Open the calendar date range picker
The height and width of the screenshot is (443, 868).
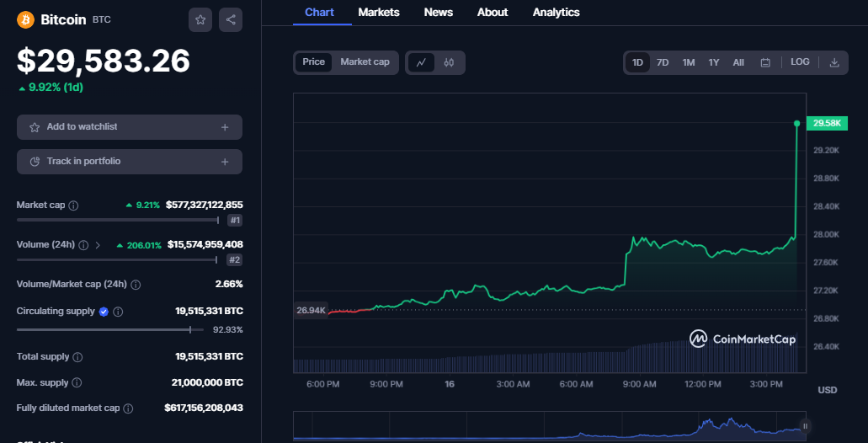pos(765,62)
